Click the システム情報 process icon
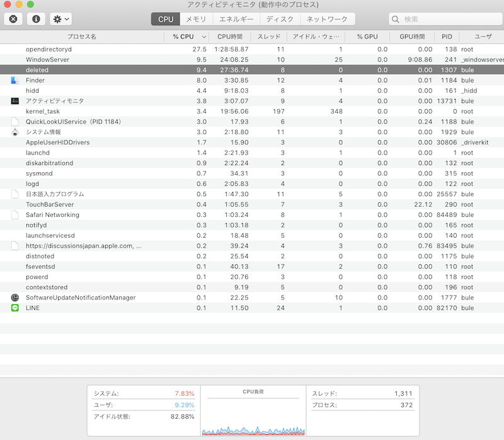 click(15, 132)
